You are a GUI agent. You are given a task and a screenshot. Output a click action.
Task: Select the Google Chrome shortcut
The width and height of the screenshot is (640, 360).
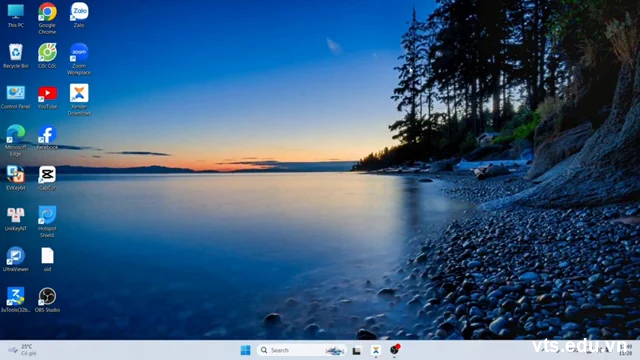pyautogui.click(x=47, y=18)
